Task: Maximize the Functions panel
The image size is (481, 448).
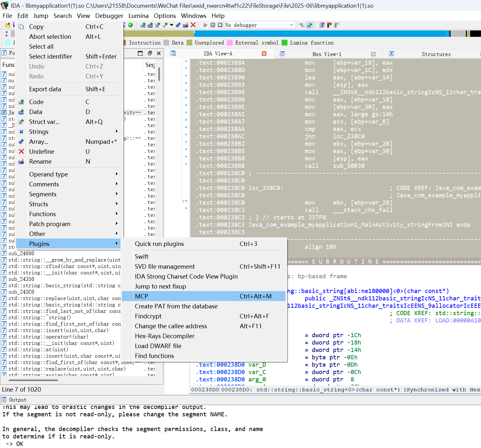Action: pos(140,53)
